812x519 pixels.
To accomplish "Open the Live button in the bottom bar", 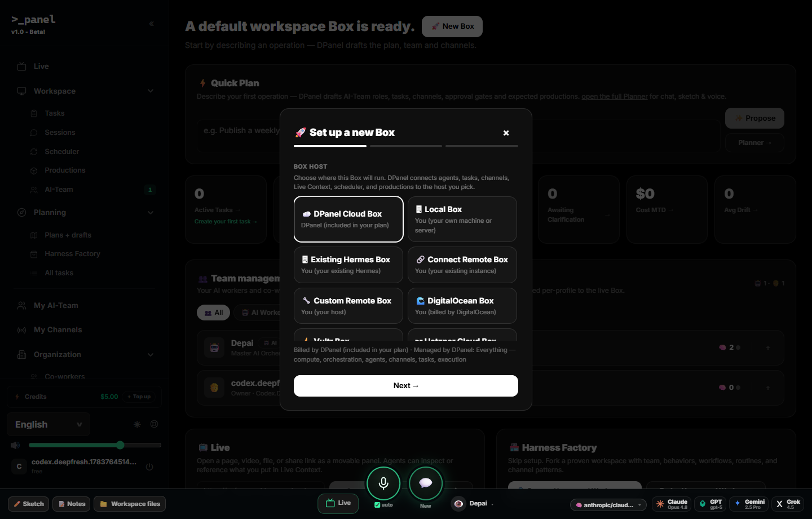I will tap(338, 503).
